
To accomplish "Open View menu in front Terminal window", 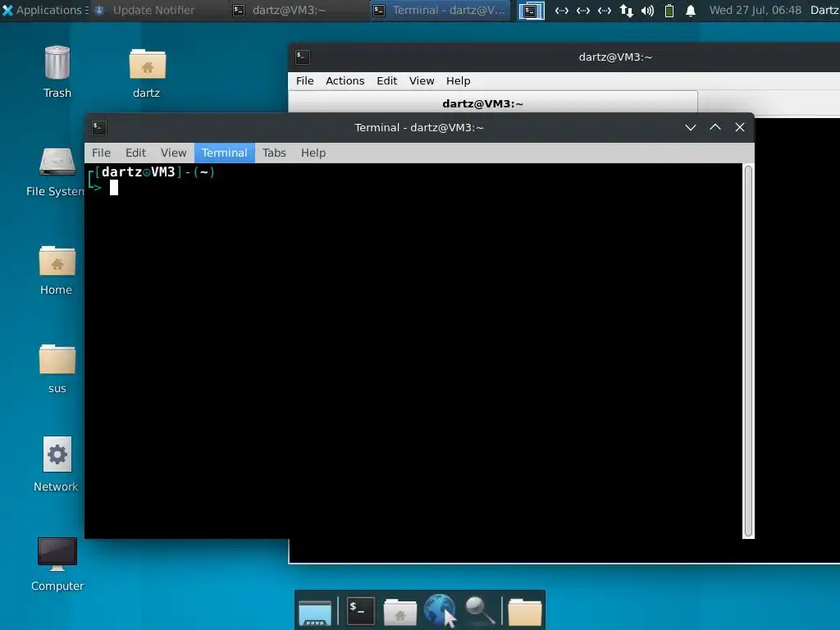I will tap(174, 153).
